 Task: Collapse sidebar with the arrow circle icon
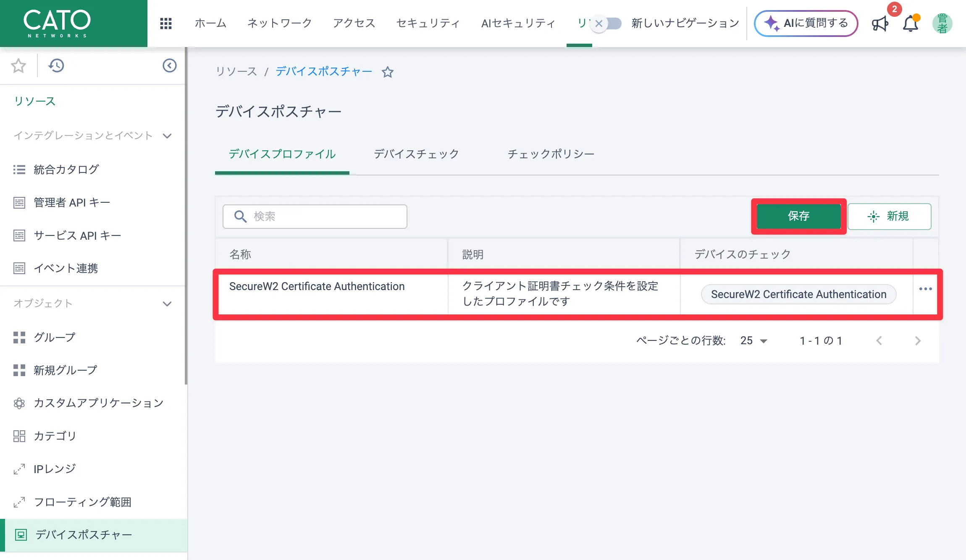(x=169, y=65)
